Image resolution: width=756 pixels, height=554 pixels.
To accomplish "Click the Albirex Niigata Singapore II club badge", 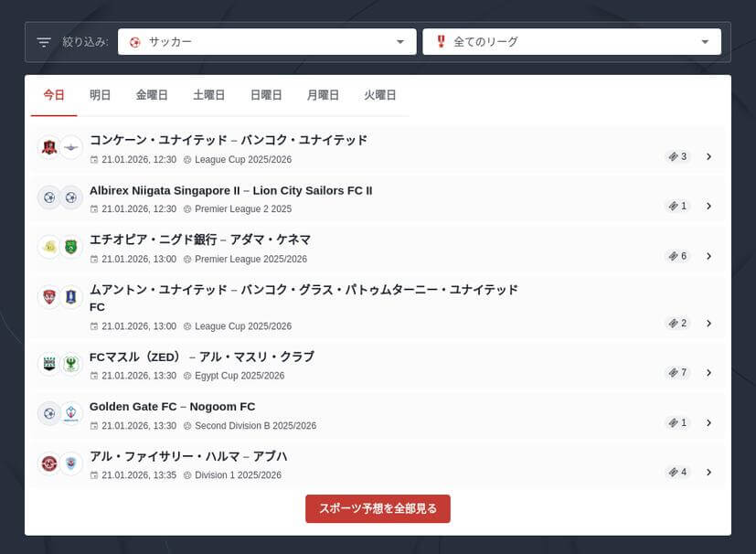I will tap(50, 197).
